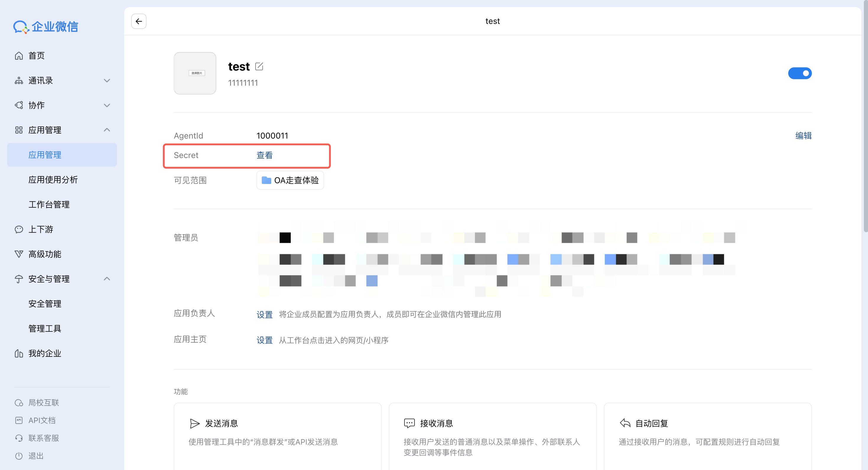Screen dimensions: 868x470
Task: Collapse the 安全与管理 section
Action: point(107,279)
